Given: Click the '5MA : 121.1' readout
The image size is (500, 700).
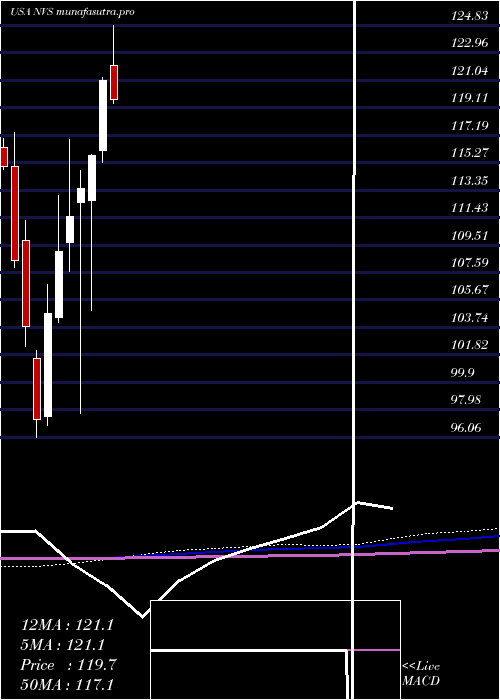Looking at the screenshot, I should pyautogui.click(x=63, y=645).
